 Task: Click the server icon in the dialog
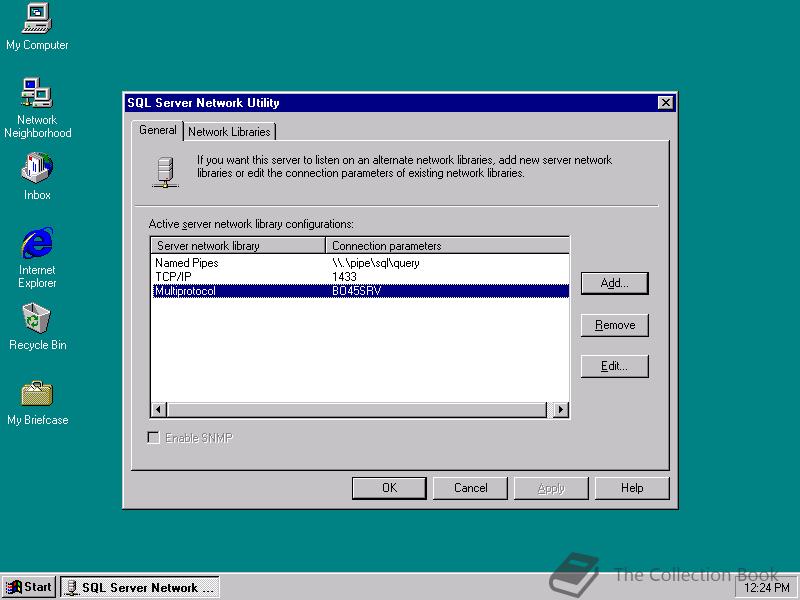coord(163,171)
